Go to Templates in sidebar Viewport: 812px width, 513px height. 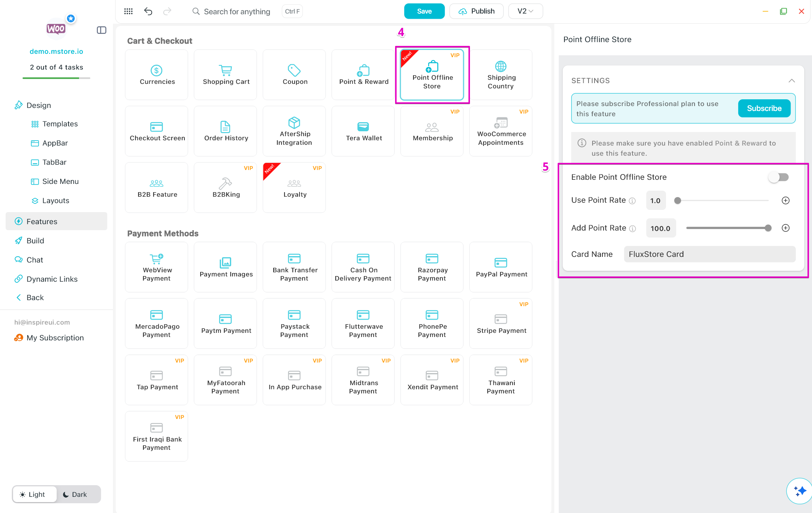59,124
